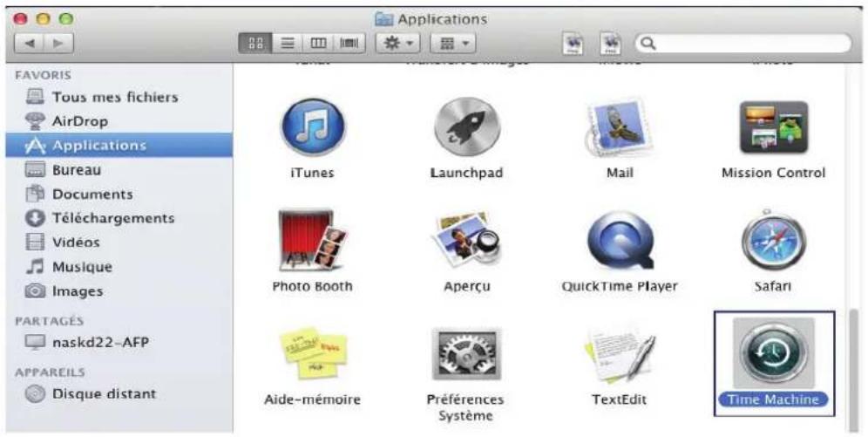Open the action gear dropdown
The width and height of the screenshot is (868, 437).
tap(398, 44)
